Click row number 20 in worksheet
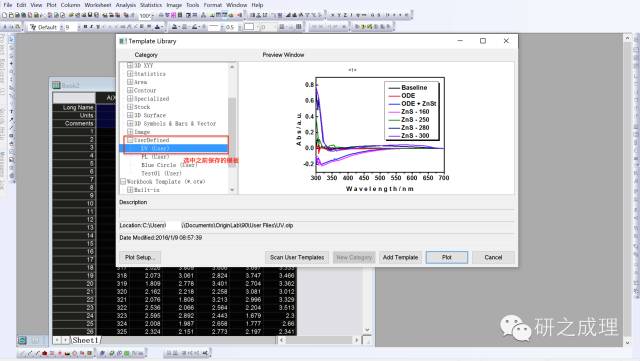Image resolution: width=640 pixels, height=361 pixels. point(74,283)
